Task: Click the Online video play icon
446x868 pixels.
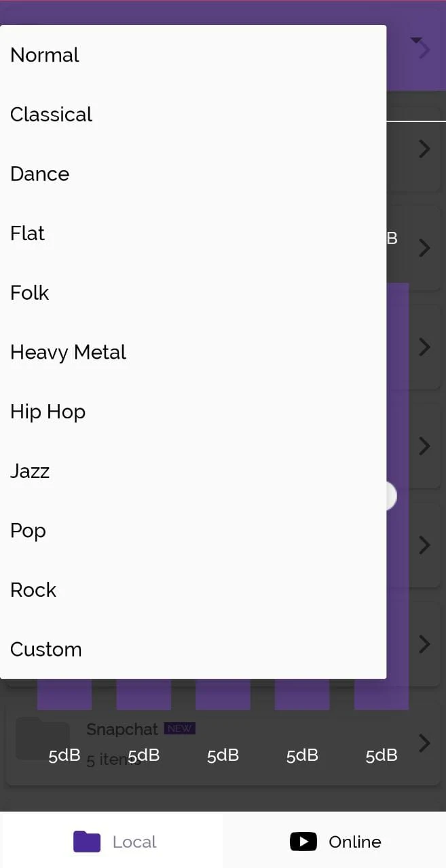Action: tap(303, 842)
